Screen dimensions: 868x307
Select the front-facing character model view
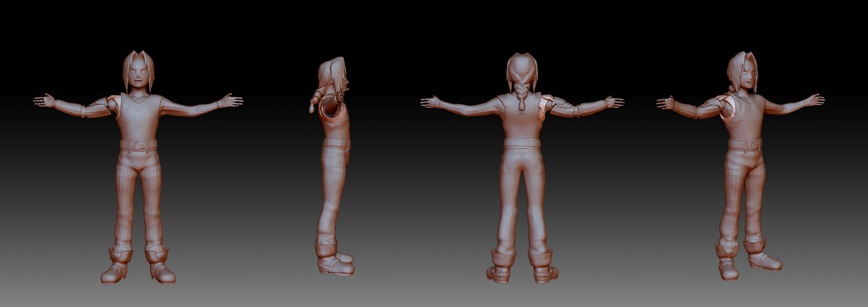[138, 167]
